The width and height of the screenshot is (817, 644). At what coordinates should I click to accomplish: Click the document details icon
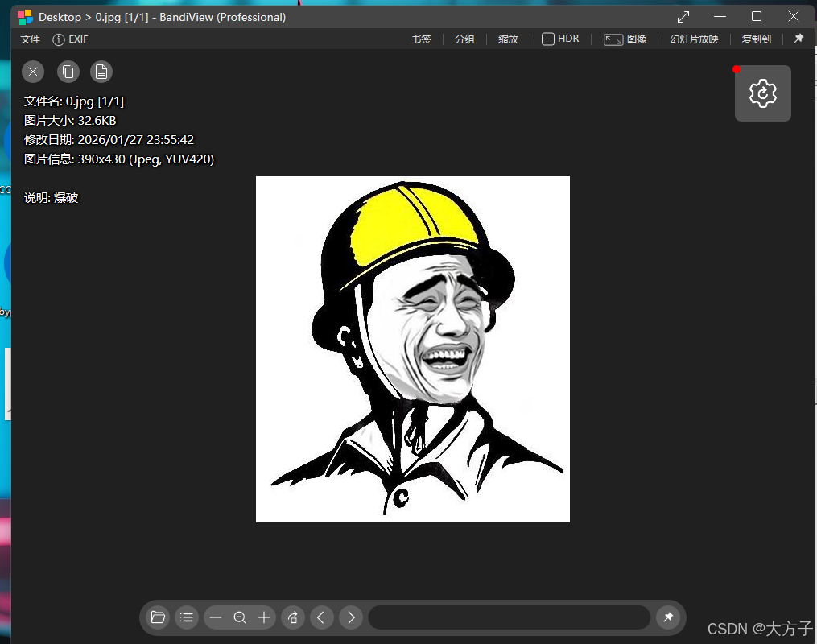(101, 72)
